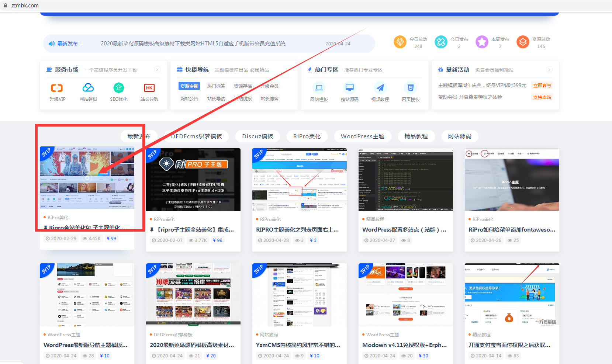This screenshot has height=364, width=612.
Task: Click the 支持本站 link
Action: (x=542, y=97)
